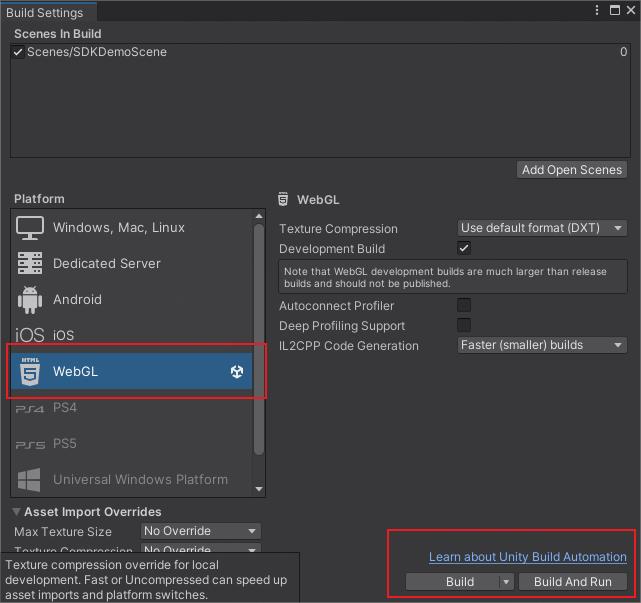Click the Scenes In Build heading

tap(58, 34)
